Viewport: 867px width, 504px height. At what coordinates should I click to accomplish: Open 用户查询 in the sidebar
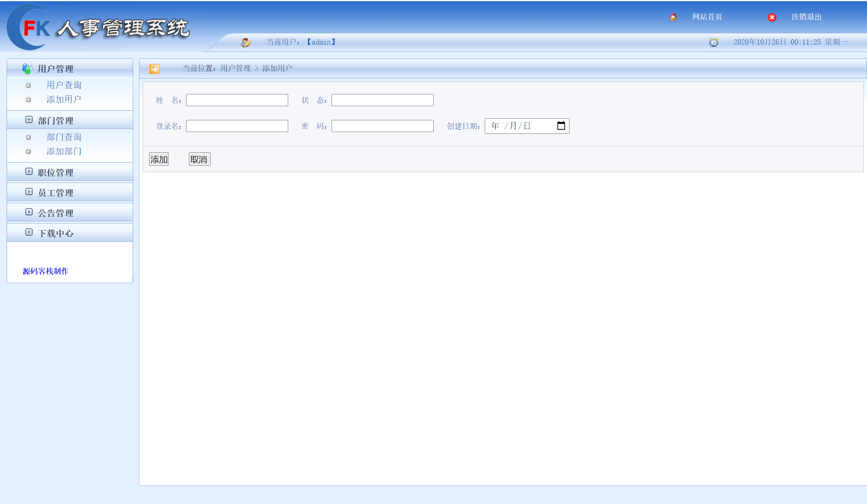[64, 85]
